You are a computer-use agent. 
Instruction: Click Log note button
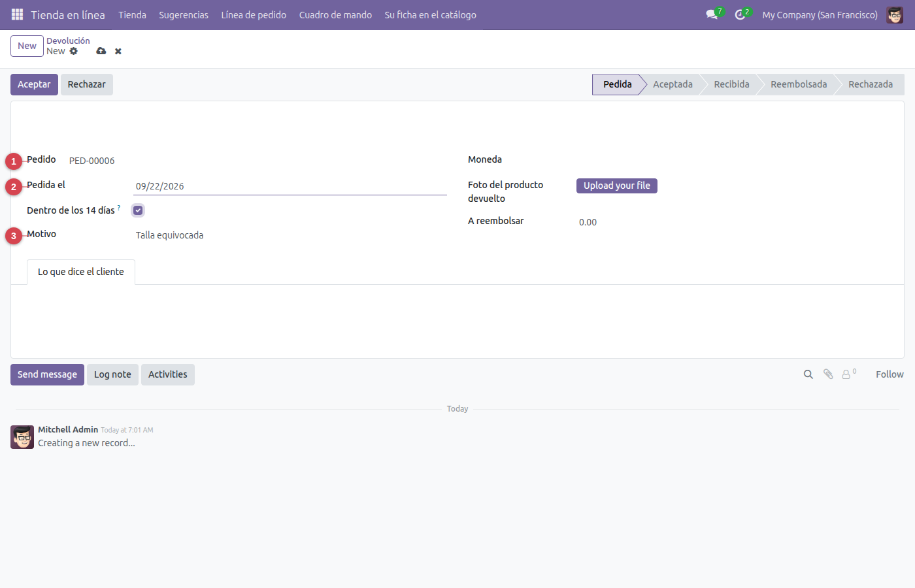point(112,374)
